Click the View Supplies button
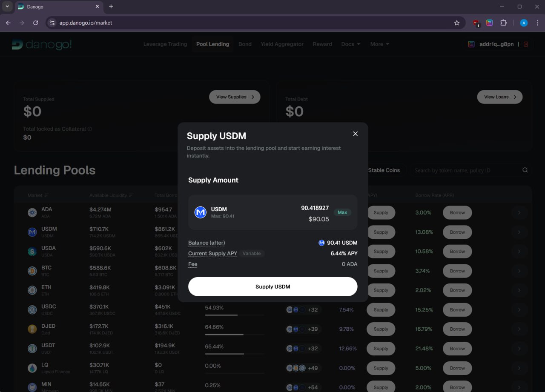The width and height of the screenshot is (545, 392). click(235, 97)
